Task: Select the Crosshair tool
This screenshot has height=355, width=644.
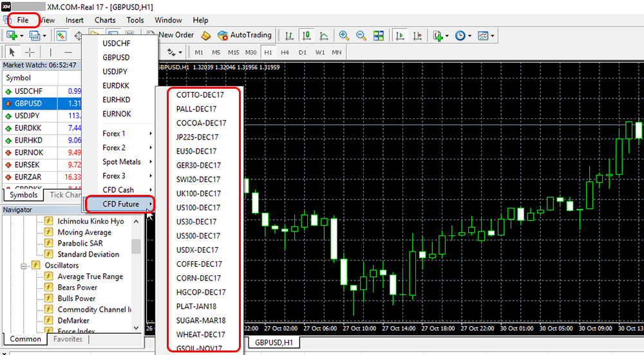Action: point(30,53)
